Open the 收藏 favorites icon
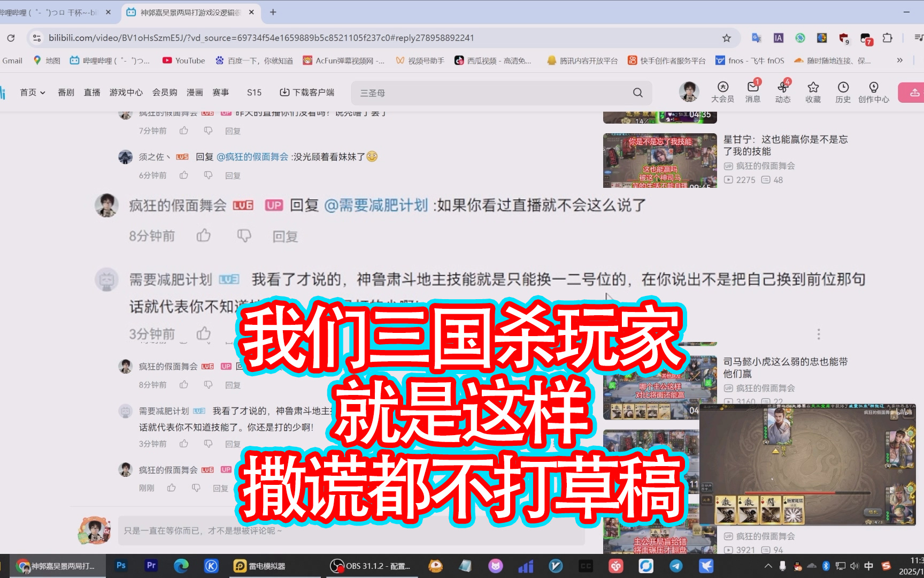 tap(813, 92)
